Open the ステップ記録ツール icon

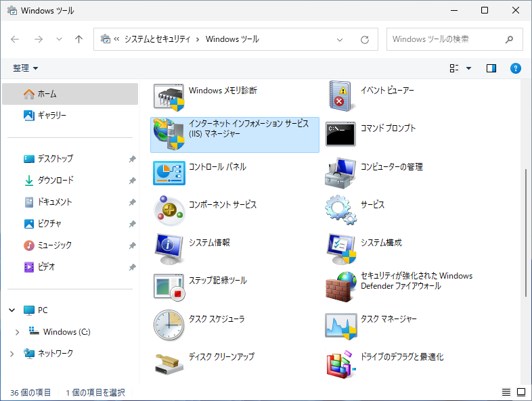169,287
